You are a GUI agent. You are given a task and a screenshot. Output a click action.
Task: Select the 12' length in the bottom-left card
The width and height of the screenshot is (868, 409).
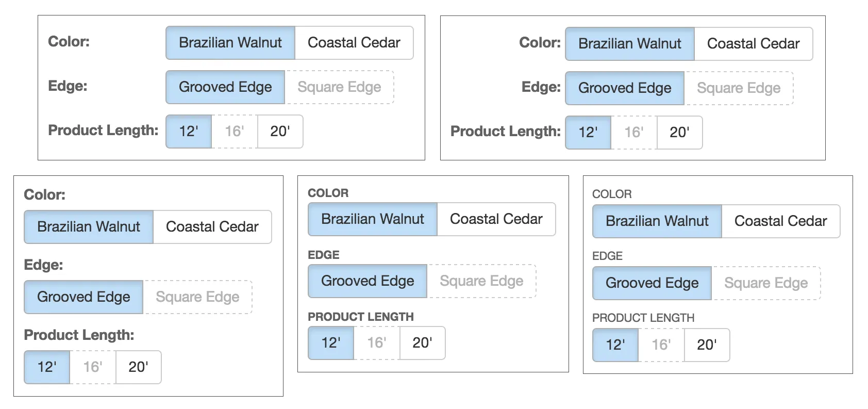pos(46,367)
